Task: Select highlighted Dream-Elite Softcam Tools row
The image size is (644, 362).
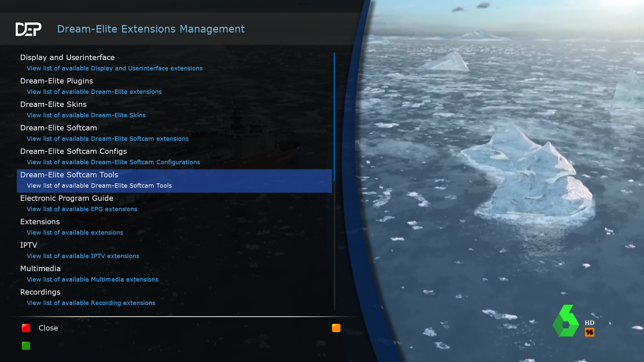Action: pyautogui.click(x=174, y=181)
